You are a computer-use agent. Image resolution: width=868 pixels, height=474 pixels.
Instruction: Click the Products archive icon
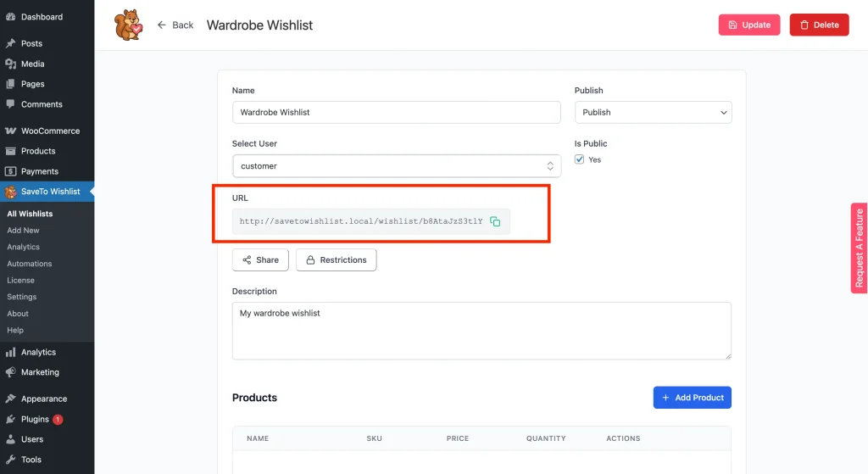click(10, 151)
